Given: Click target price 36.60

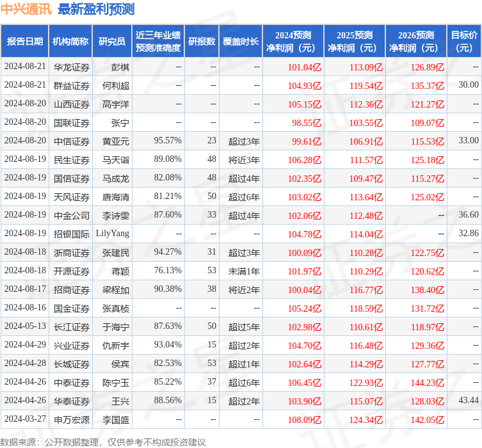Looking at the screenshot, I should tap(469, 215).
